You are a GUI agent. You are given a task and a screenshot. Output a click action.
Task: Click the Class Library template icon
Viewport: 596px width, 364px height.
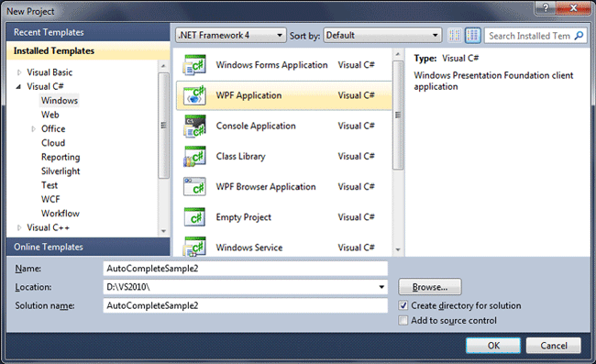point(194,156)
